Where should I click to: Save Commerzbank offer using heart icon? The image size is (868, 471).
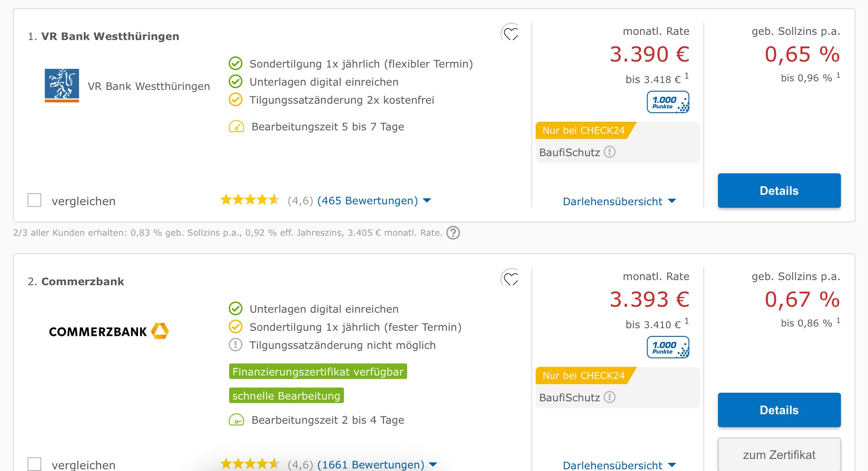tap(510, 278)
